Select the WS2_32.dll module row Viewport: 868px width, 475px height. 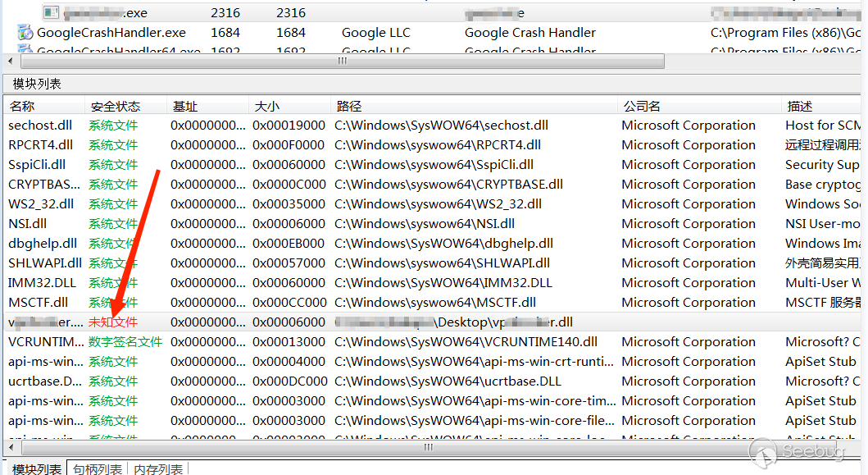(432, 204)
